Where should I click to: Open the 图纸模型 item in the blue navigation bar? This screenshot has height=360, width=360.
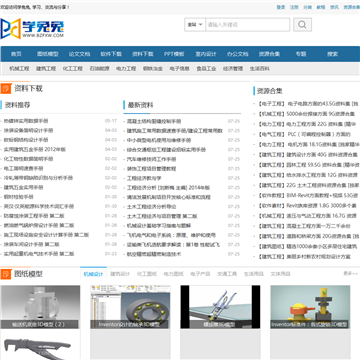pyautogui.click(x=48, y=54)
